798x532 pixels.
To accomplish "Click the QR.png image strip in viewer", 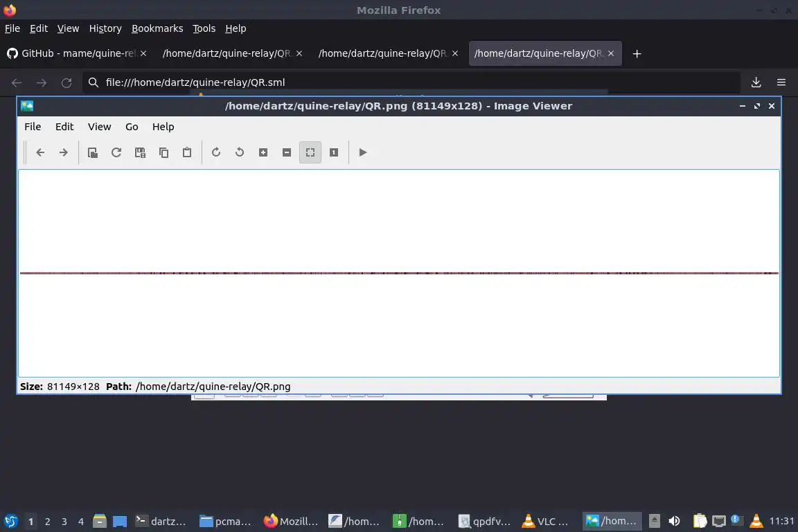I will pos(399,274).
